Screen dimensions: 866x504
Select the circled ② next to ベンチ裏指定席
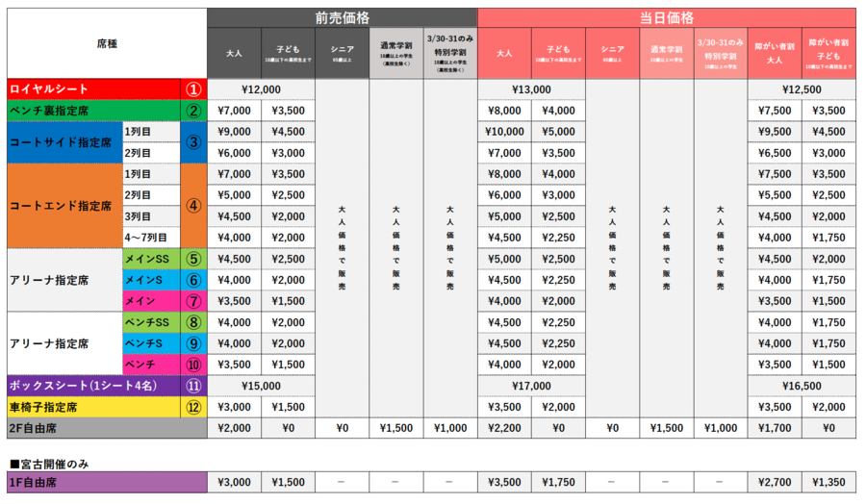coord(193,110)
